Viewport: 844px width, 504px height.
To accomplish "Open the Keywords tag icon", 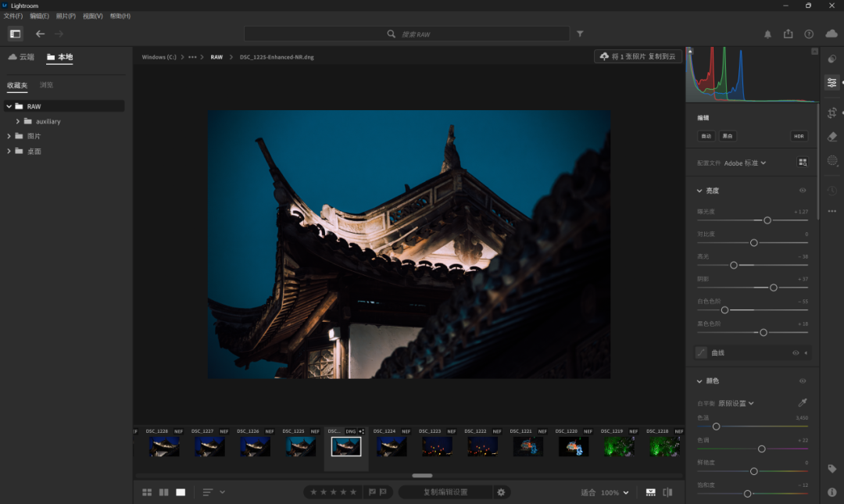I will [831, 469].
